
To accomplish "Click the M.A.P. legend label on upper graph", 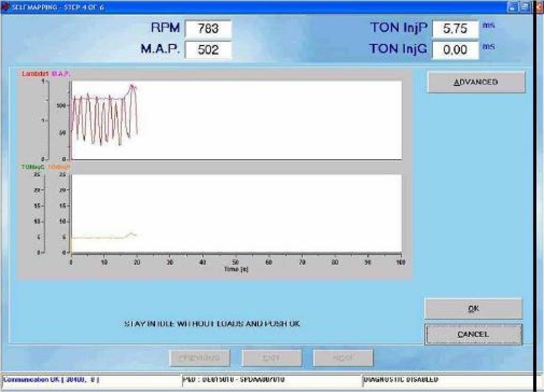I will coord(60,74).
